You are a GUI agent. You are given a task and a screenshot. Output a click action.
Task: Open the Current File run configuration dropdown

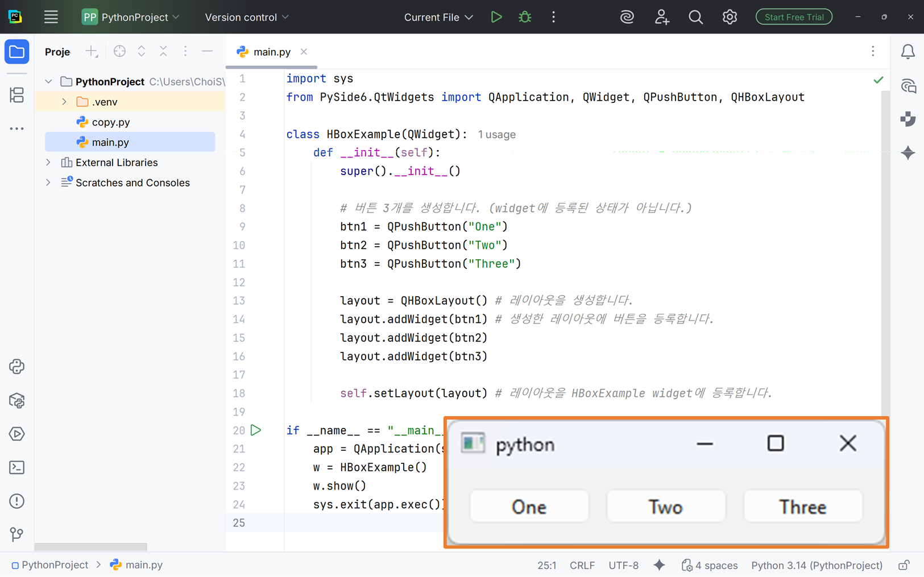tap(438, 17)
